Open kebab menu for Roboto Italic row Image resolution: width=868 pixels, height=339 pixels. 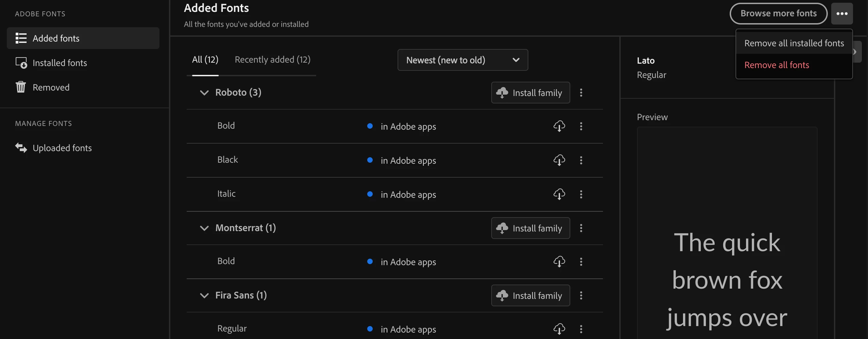[x=581, y=194]
